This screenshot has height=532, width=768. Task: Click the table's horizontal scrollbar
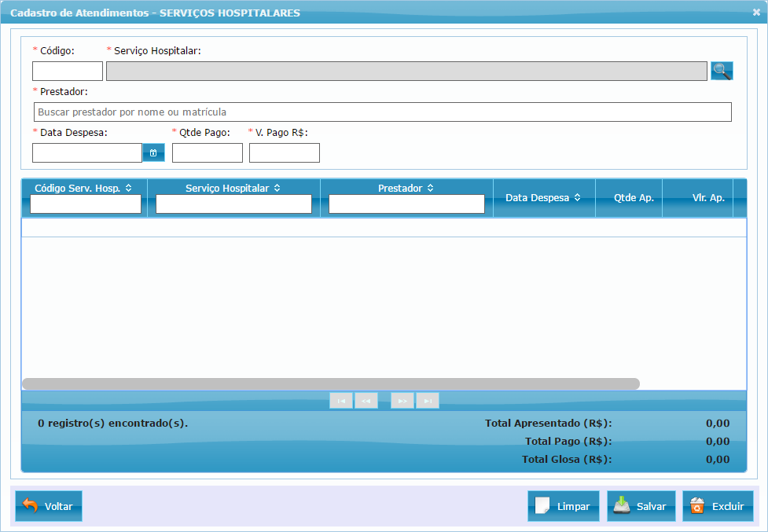(330, 383)
